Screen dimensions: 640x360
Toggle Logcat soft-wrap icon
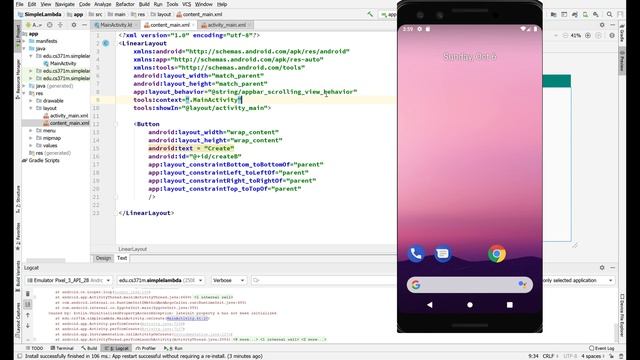(28, 304)
